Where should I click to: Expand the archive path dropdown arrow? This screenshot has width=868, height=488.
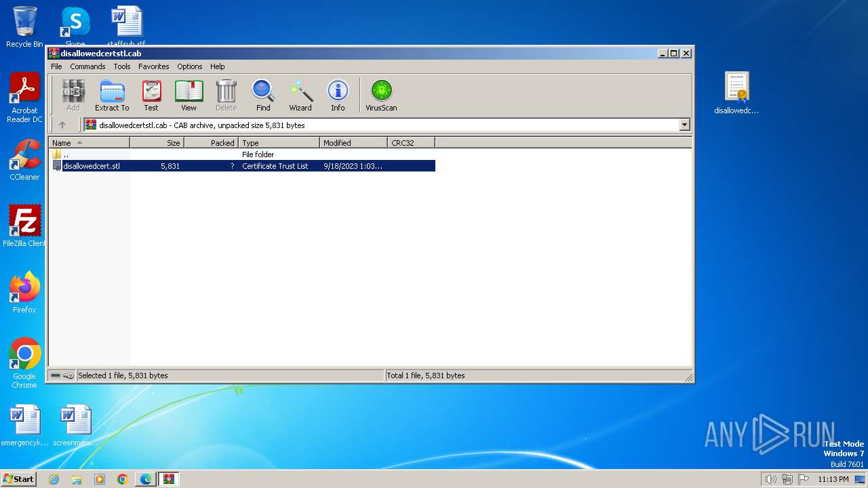tap(684, 125)
